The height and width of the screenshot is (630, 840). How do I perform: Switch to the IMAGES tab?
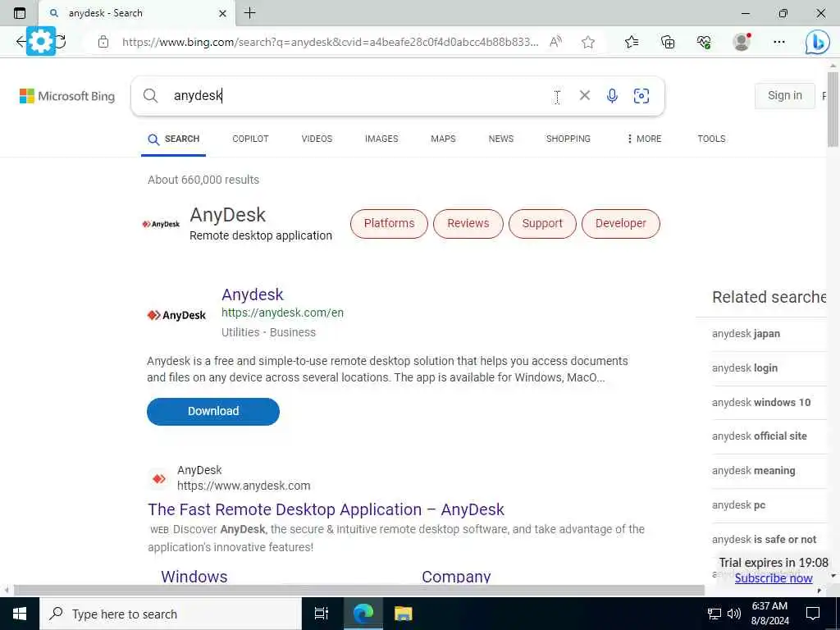click(381, 139)
